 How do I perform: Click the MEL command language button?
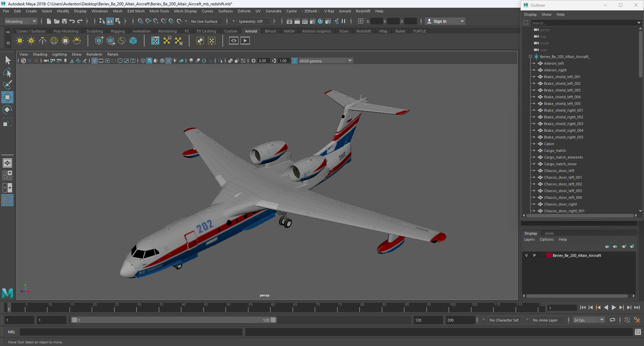12,332
